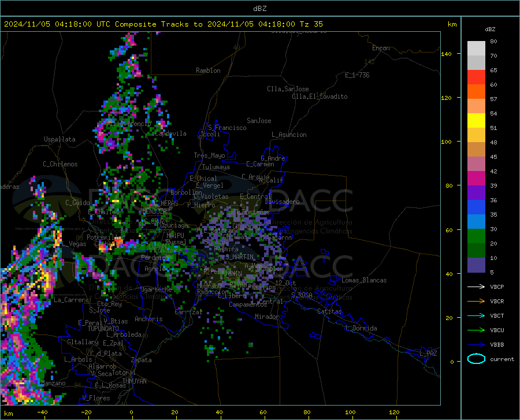Click the 'Lomas_Blancas' map label
The height and width of the screenshot is (420, 520).
click(x=364, y=280)
